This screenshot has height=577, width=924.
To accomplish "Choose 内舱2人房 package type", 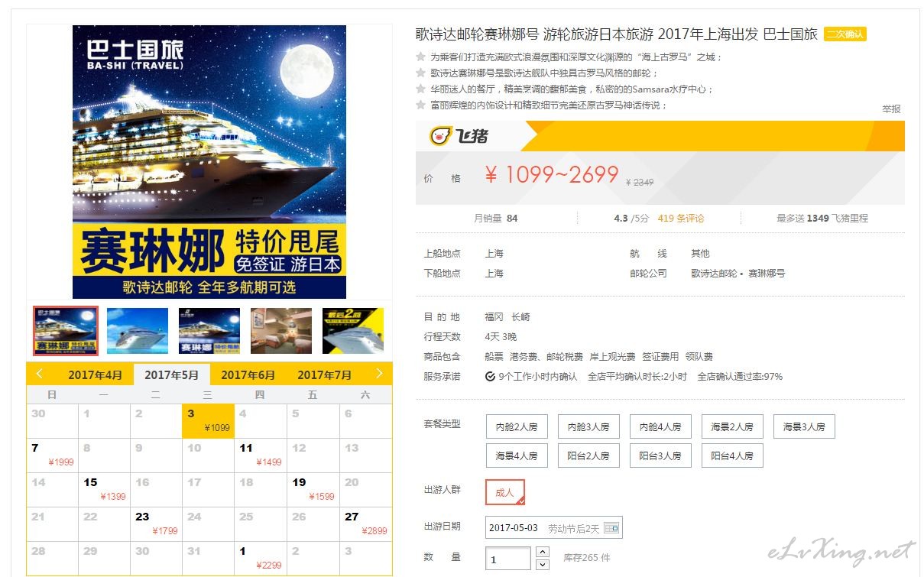I will click(x=517, y=426).
